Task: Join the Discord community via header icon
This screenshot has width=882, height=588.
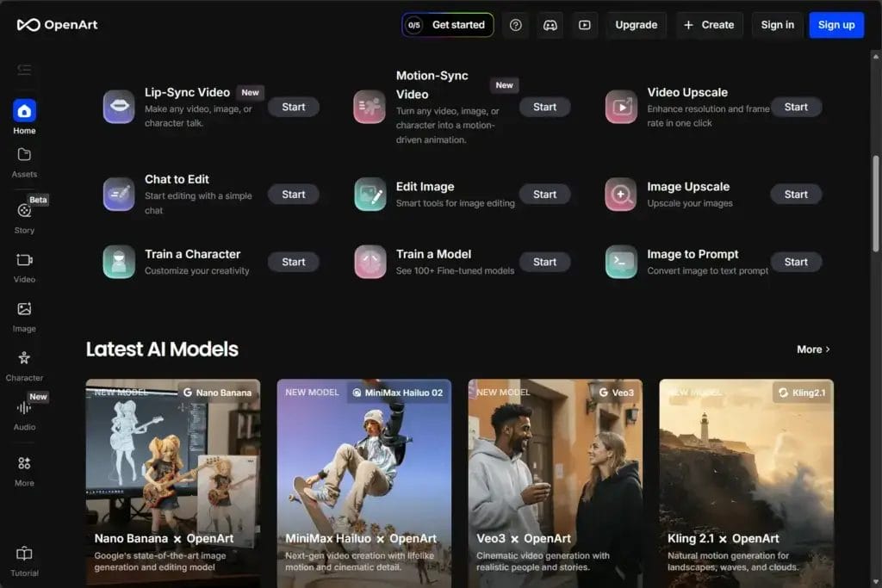Action: (550, 25)
